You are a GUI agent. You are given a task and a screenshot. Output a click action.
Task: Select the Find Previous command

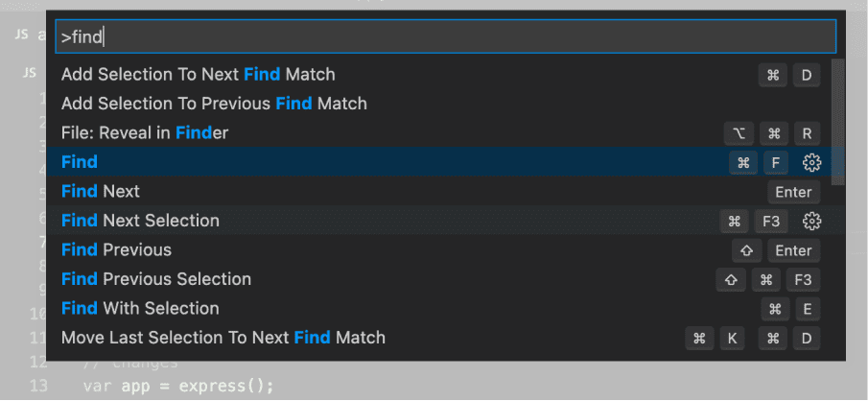[116, 250]
